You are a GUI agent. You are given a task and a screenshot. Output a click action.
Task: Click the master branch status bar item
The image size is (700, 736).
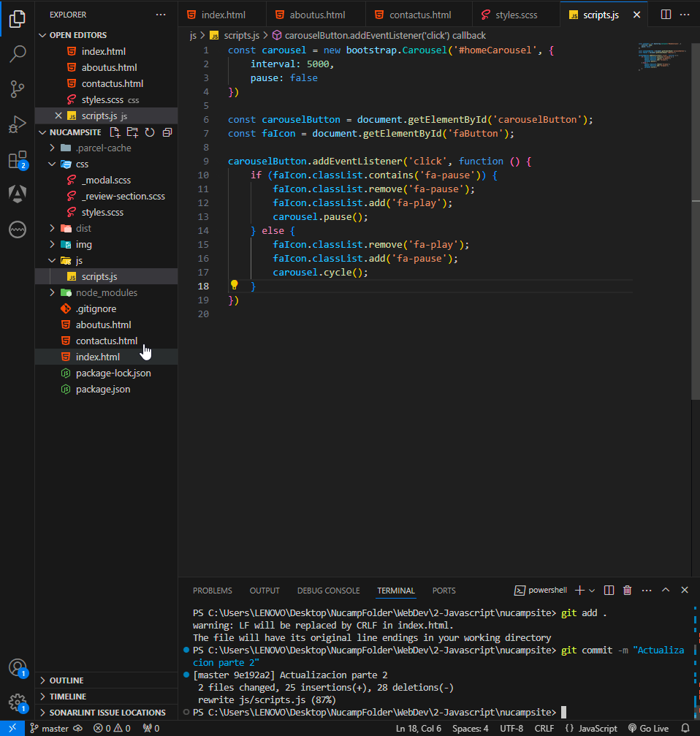pyautogui.click(x=49, y=729)
